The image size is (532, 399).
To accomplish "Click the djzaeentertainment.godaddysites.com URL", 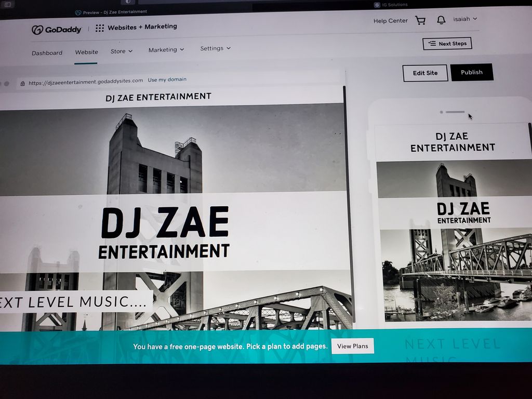I will coord(86,82).
